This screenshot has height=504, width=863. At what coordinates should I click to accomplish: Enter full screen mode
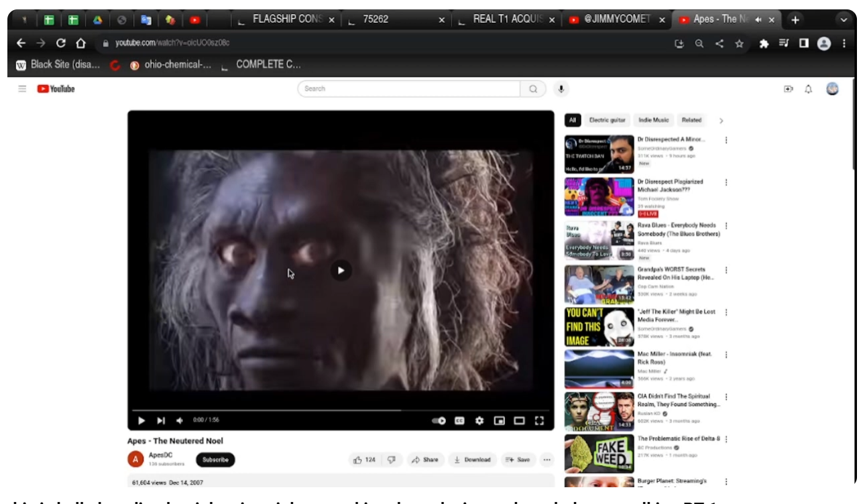(539, 421)
